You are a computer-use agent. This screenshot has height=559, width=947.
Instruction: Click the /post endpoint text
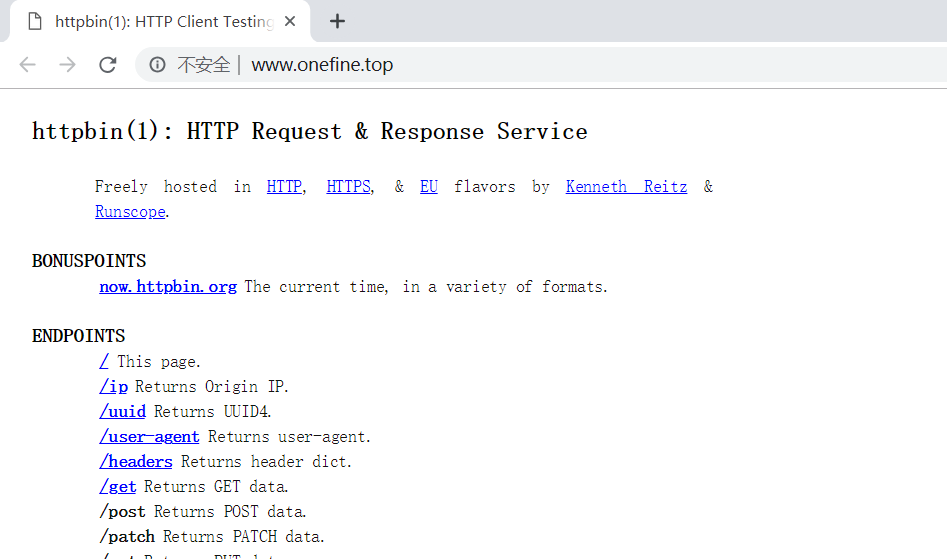(123, 512)
